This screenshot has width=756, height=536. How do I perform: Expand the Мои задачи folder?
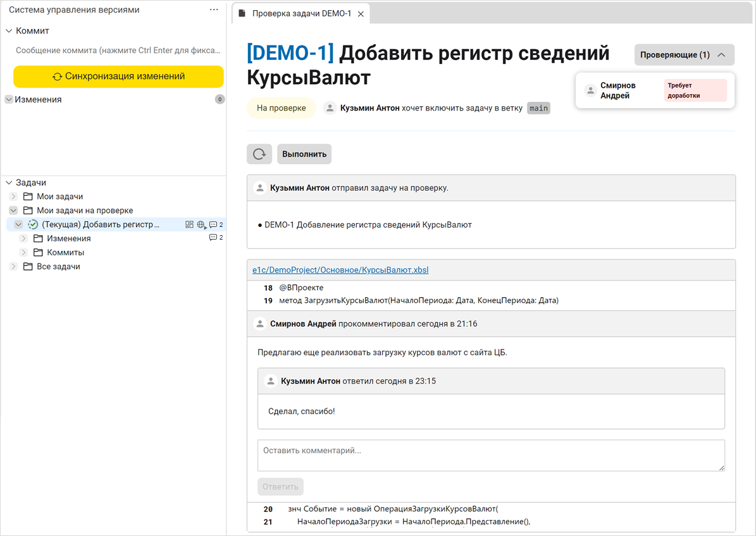(x=13, y=196)
